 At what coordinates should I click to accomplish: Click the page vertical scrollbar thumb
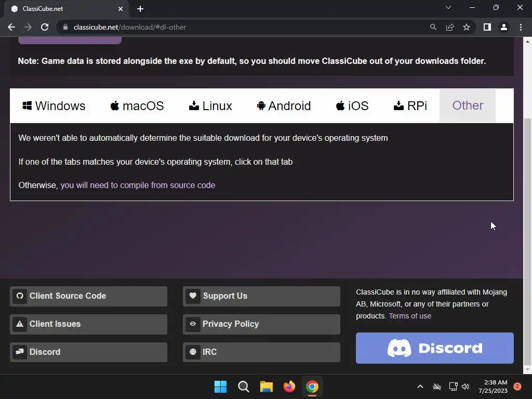tap(527, 241)
